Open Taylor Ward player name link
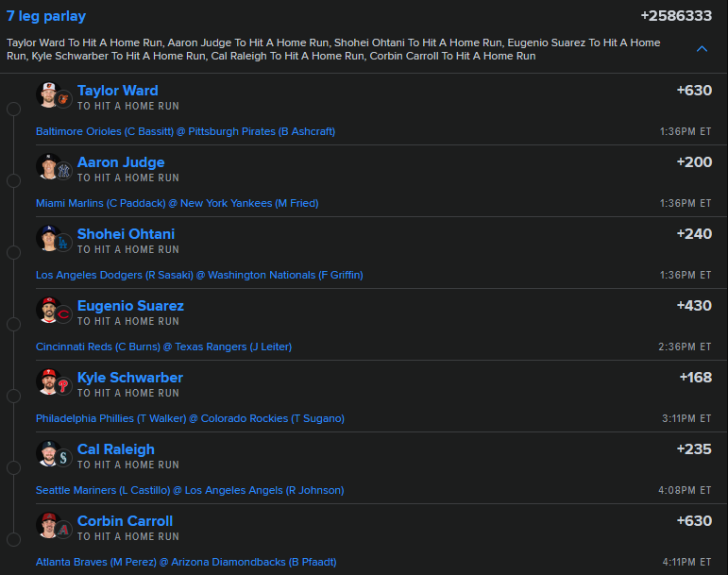Image resolution: width=728 pixels, height=575 pixels. click(x=117, y=91)
